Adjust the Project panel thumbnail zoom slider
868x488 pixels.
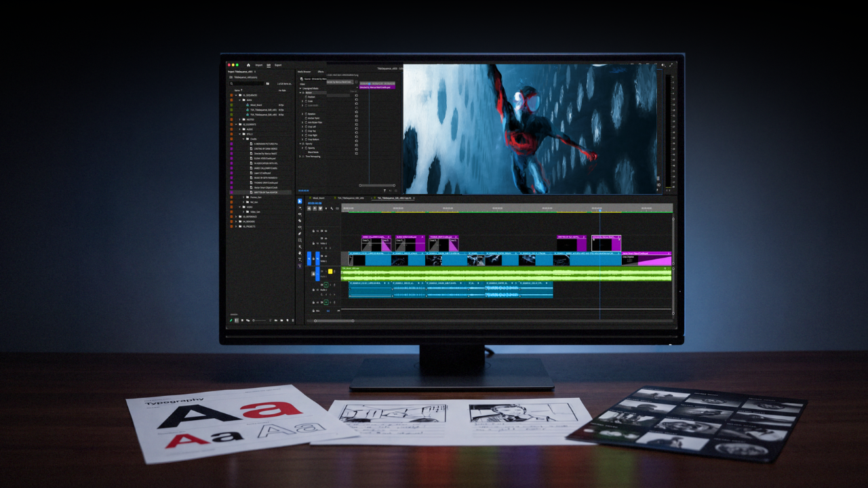(260, 320)
